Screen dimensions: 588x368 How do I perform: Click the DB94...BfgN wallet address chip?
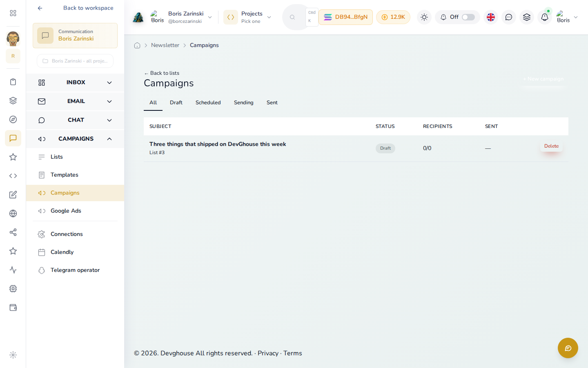pos(345,17)
